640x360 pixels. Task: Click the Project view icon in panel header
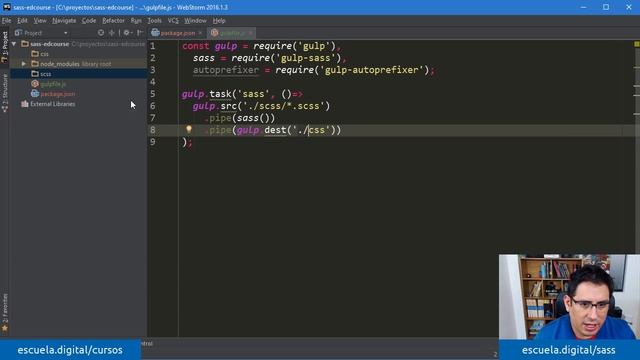(x=18, y=33)
